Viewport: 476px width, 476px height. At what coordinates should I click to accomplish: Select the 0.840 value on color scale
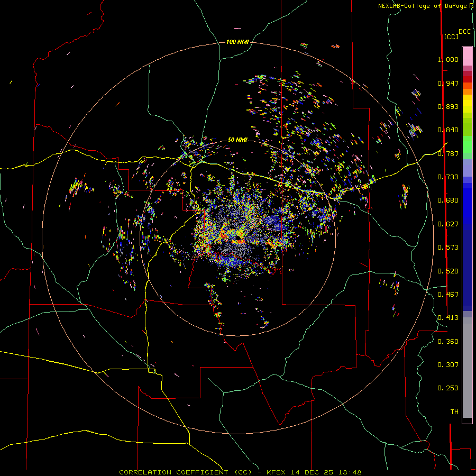448,130
